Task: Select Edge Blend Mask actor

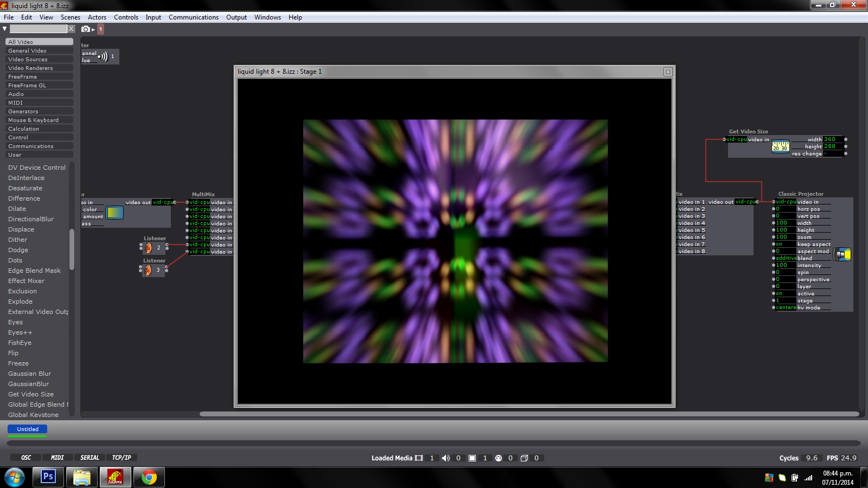Action: pos(34,271)
